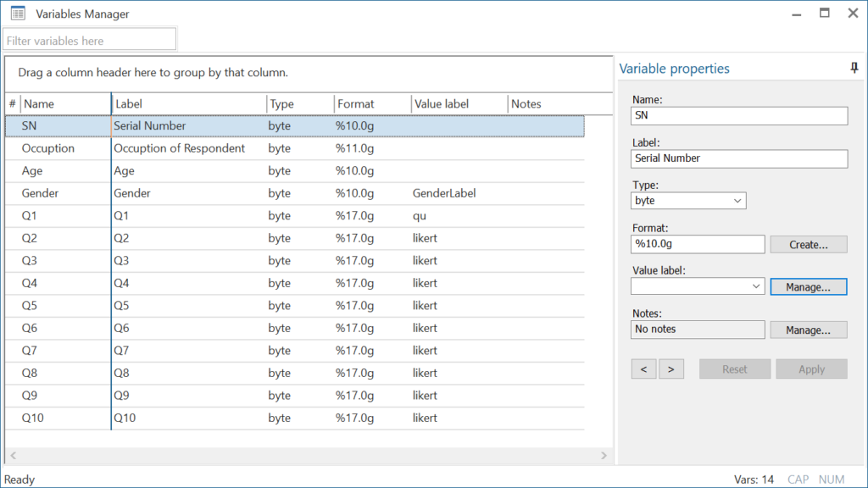Image resolution: width=868 pixels, height=488 pixels.
Task: Open Manage for Value label
Action: [808, 286]
